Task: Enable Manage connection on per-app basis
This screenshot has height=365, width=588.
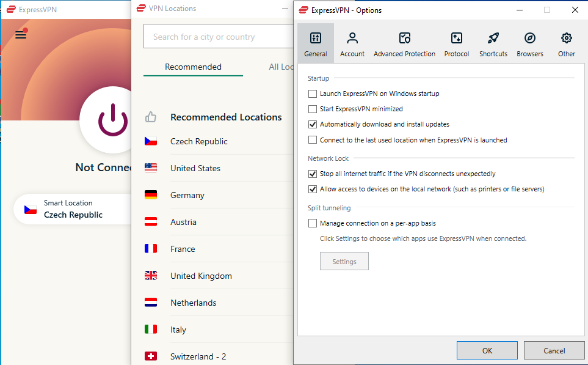Action: [x=312, y=223]
